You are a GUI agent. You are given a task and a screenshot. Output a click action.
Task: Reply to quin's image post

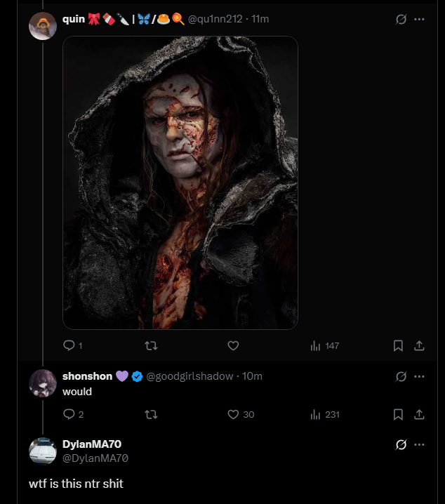click(x=69, y=345)
